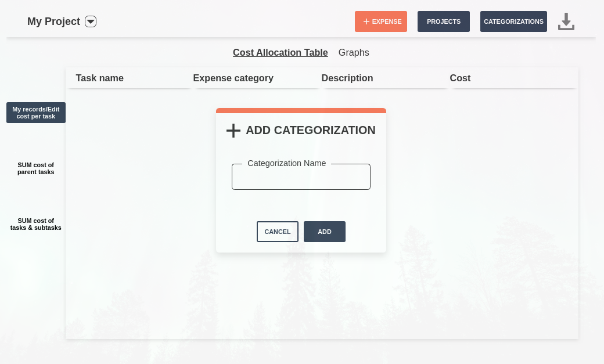Add a new expense with + EXPENSE
This screenshot has height=364, width=604.
[x=381, y=21]
